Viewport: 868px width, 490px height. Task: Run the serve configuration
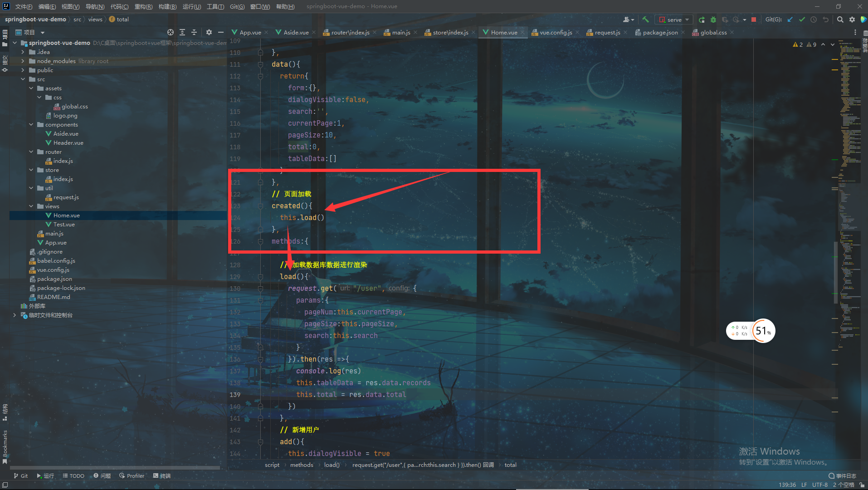pos(702,20)
